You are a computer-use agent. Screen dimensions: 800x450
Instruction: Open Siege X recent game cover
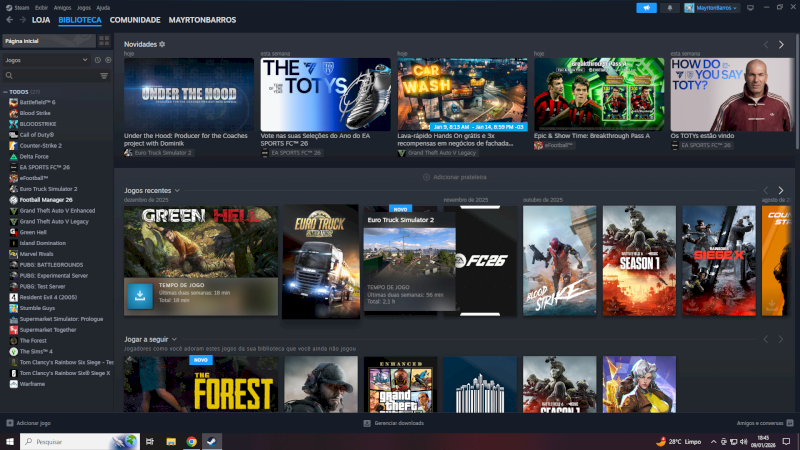pos(719,261)
